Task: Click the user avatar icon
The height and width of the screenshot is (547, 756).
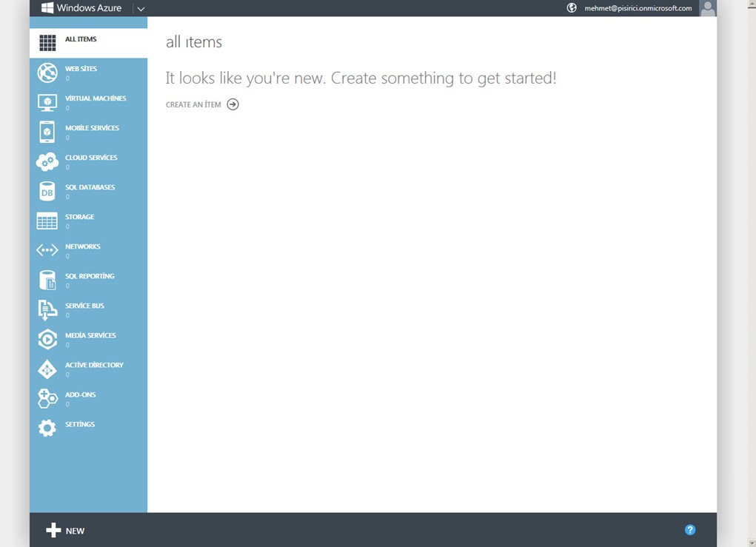Action: pyautogui.click(x=707, y=8)
